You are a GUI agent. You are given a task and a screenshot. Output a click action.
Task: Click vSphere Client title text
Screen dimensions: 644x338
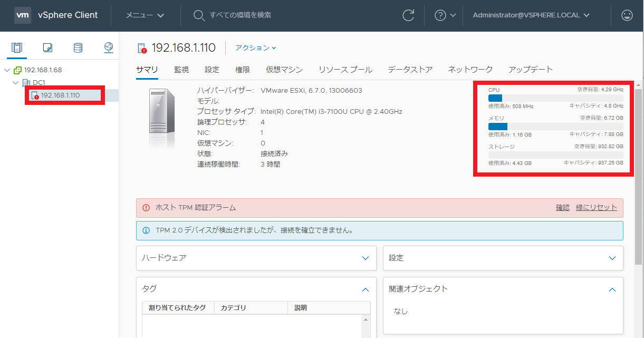click(68, 15)
